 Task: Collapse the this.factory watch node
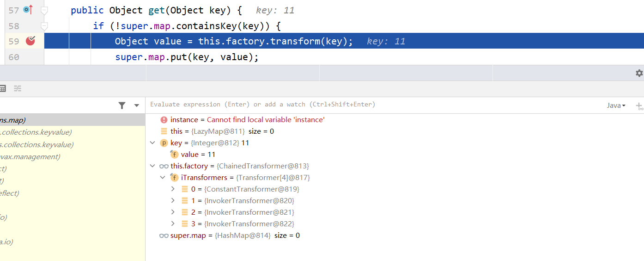(153, 166)
